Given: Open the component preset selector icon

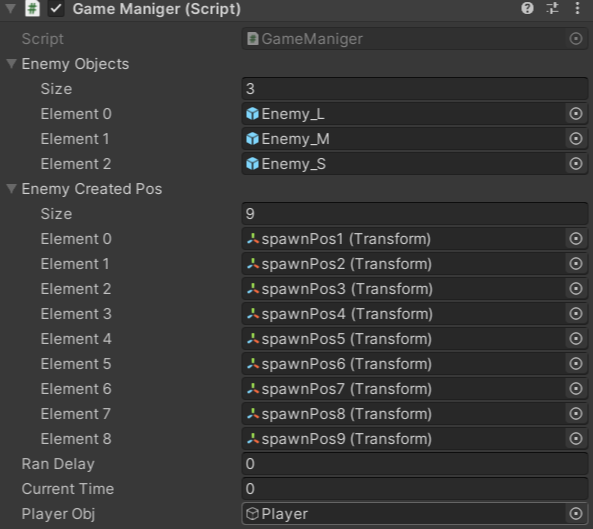Looking at the screenshot, I should point(552,8).
